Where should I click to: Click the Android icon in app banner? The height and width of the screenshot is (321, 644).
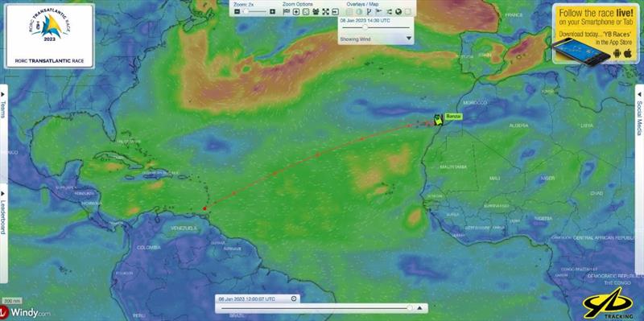[617, 53]
